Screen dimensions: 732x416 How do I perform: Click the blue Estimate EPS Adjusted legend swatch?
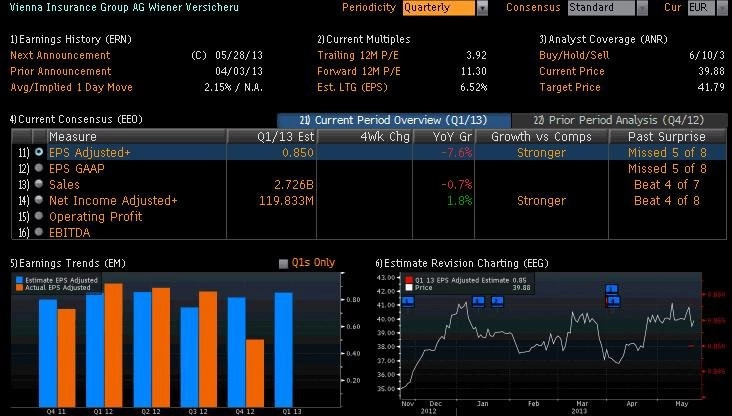click(19, 280)
